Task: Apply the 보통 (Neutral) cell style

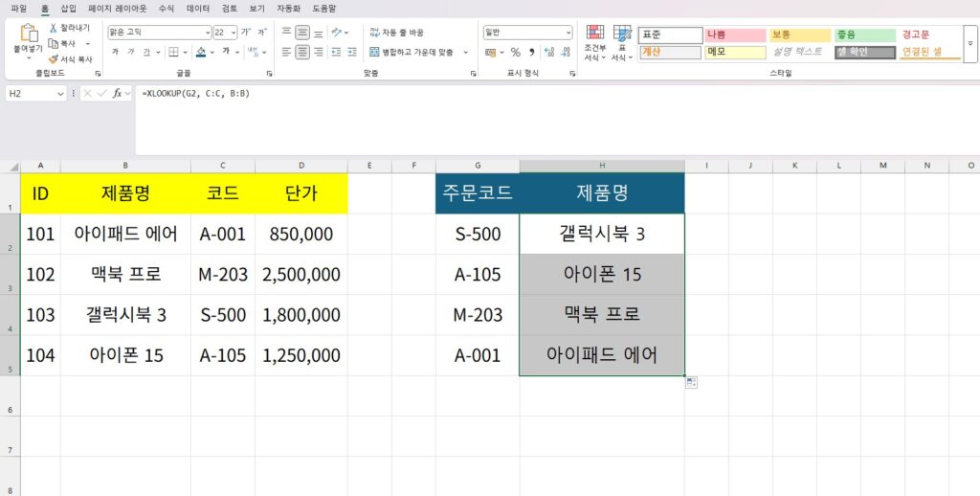Action: (800, 35)
